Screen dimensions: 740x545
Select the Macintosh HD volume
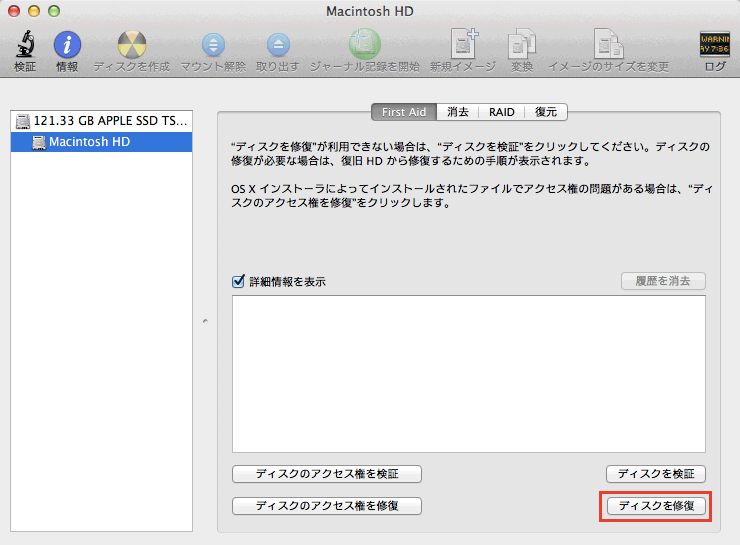[x=101, y=142]
